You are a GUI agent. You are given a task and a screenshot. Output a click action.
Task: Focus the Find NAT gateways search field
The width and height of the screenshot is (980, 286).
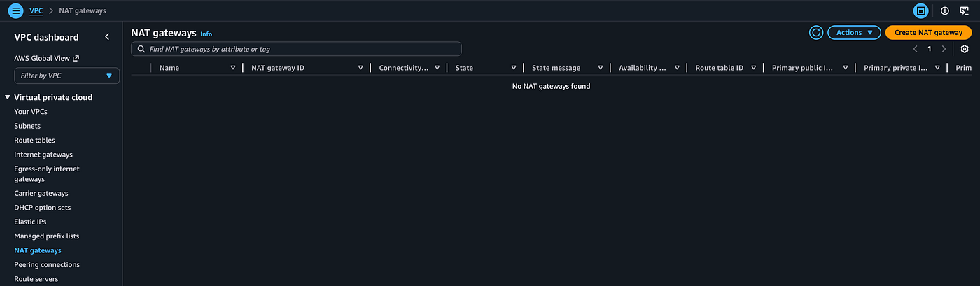click(296, 49)
